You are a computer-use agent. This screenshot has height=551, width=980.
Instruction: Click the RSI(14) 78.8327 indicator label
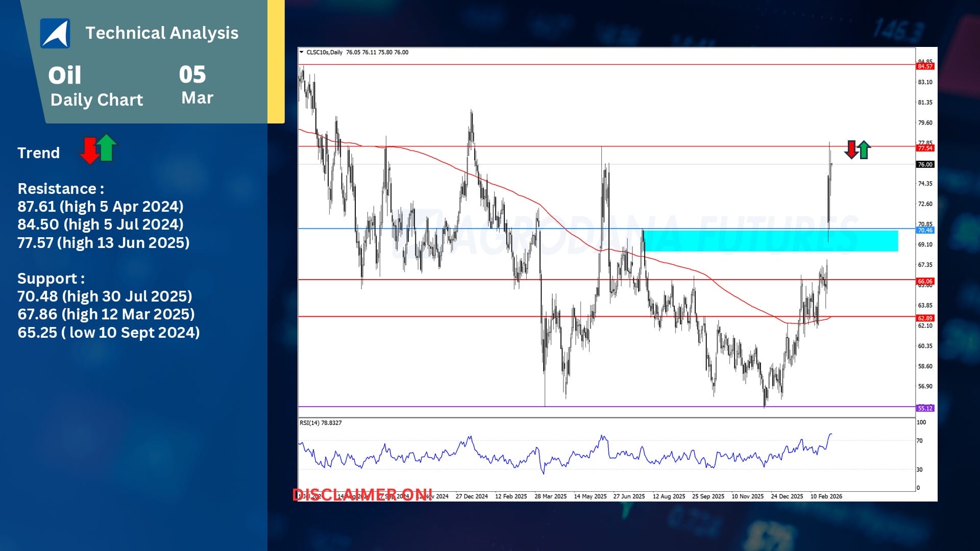[x=321, y=423]
